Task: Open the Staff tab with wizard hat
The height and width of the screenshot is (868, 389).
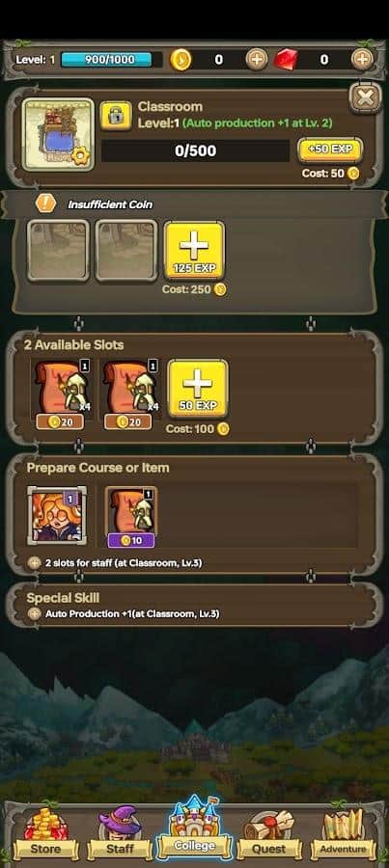Action: point(120,833)
